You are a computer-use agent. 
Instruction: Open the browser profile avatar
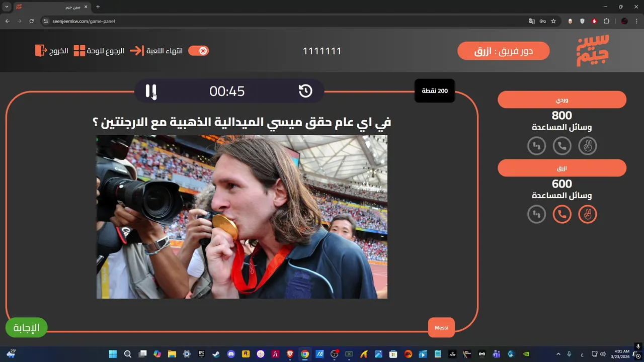click(x=624, y=21)
